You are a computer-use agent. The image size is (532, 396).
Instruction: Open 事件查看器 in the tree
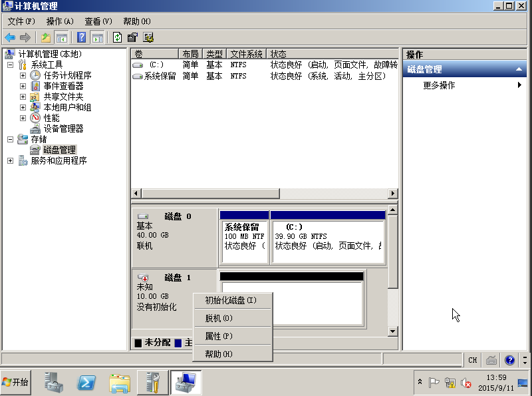point(63,86)
